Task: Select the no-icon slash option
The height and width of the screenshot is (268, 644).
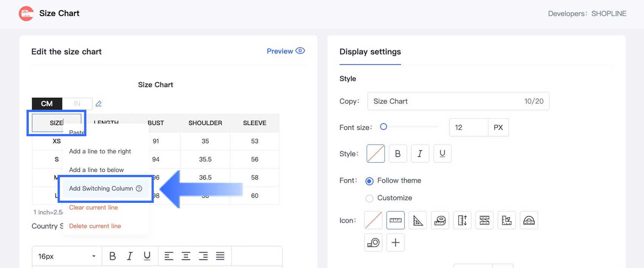Action: pyautogui.click(x=373, y=220)
